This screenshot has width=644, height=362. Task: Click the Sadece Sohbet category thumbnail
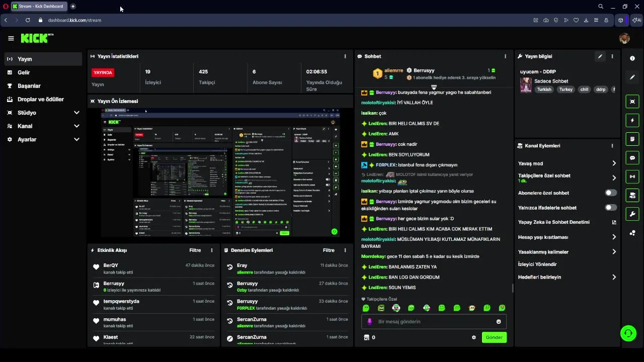526,85
